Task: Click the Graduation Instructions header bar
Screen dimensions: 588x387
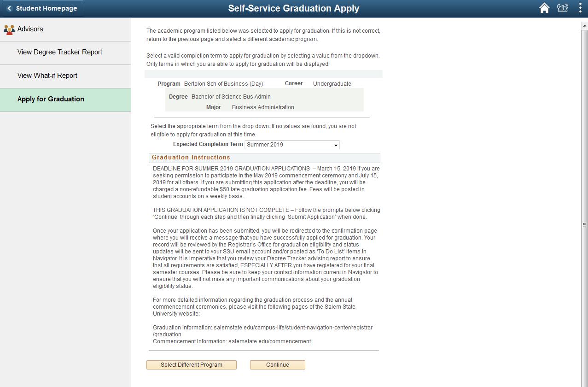Action: coord(264,158)
